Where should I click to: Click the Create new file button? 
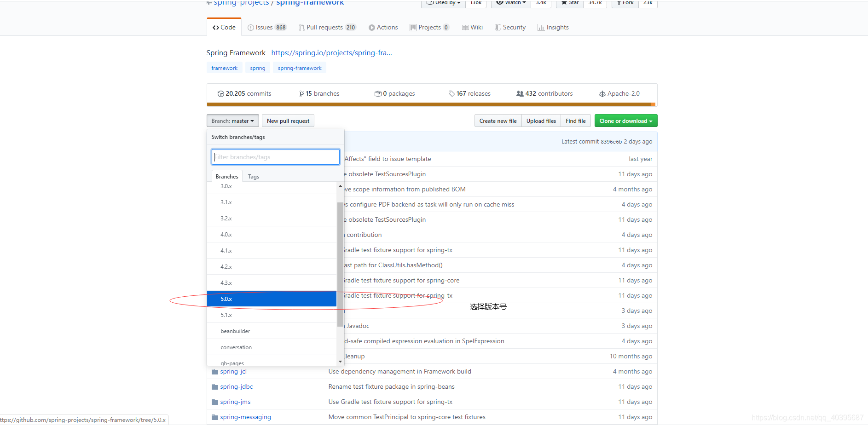pos(498,121)
